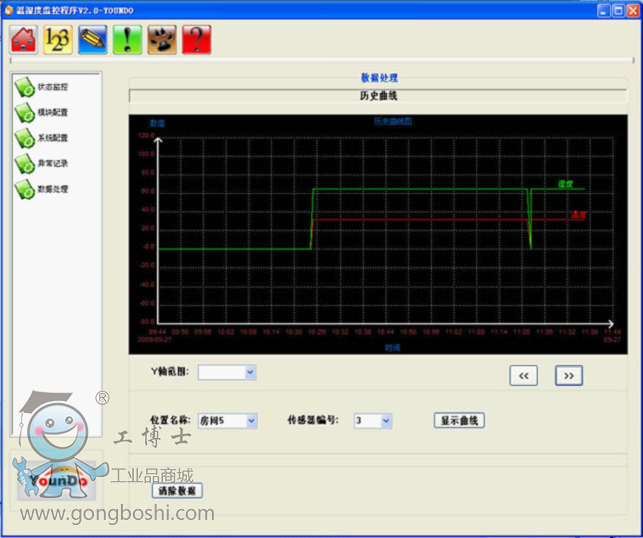Open the green exclamation alert icon

coord(128,39)
